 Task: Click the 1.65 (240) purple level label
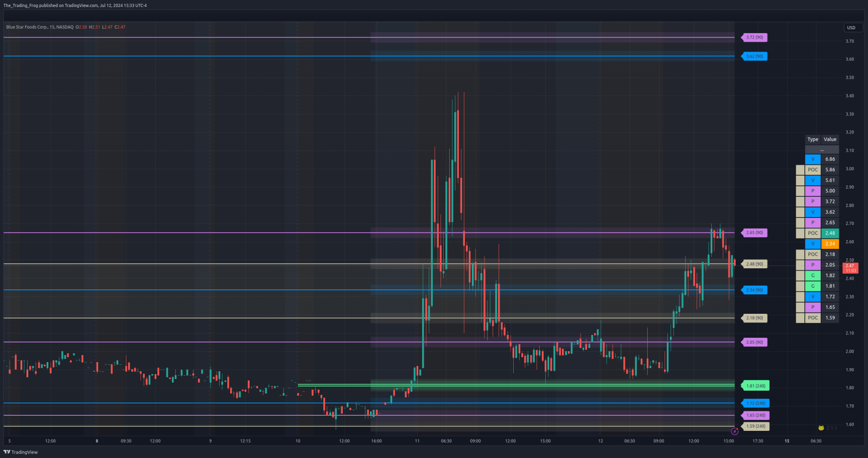click(755, 415)
